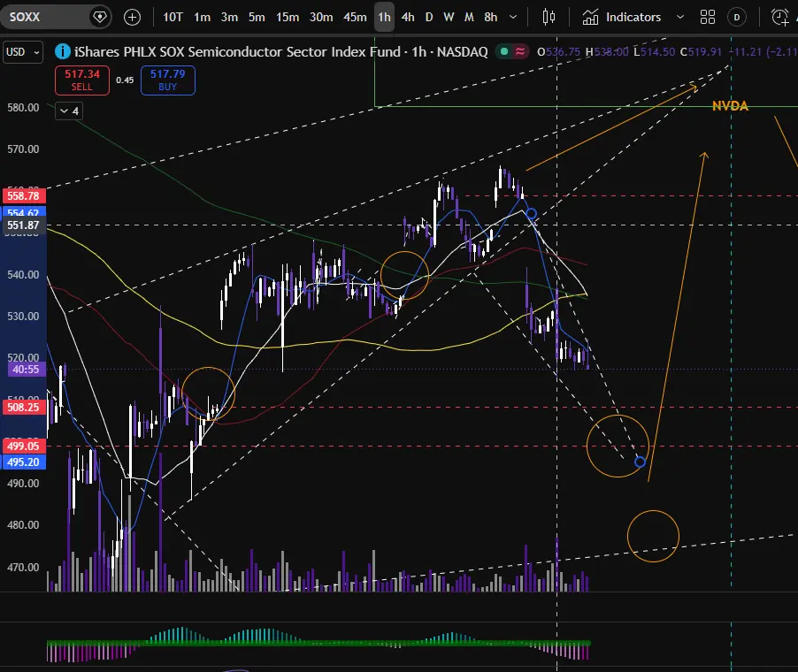Select the 5m interval
798x672 pixels.
coord(257,18)
